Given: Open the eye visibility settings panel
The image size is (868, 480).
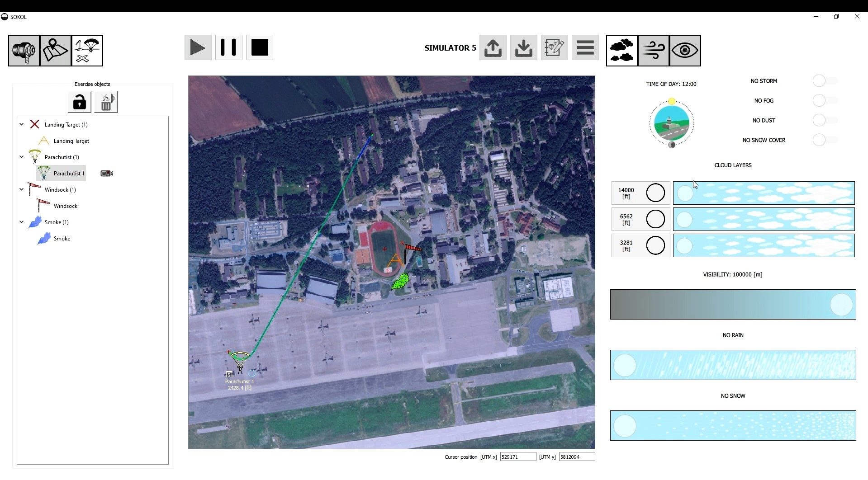Looking at the screenshot, I should 686,50.
